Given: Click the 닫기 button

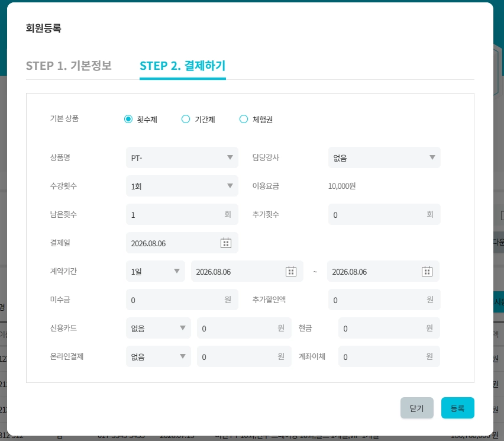Looking at the screenshot, I should coord(417,408).
